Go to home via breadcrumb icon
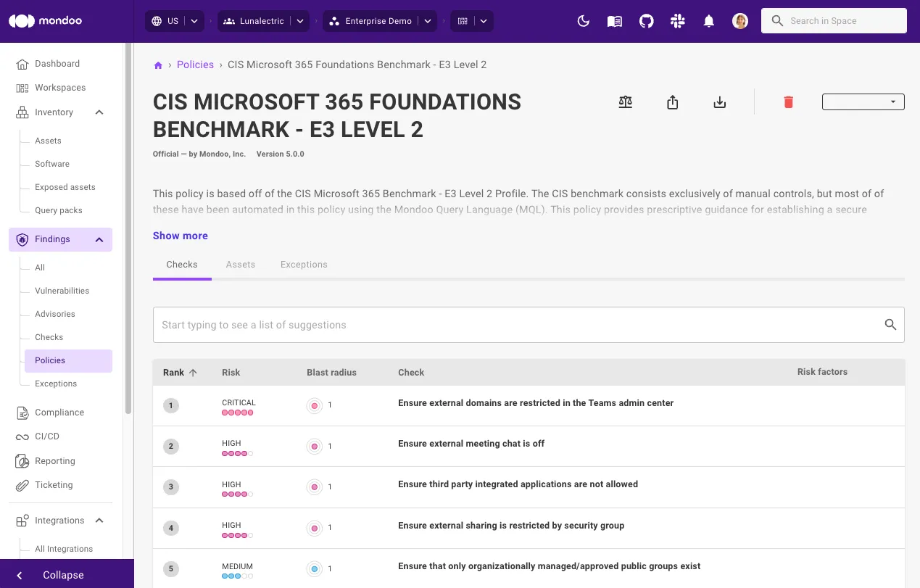The image size is (920, 588). 158,65
